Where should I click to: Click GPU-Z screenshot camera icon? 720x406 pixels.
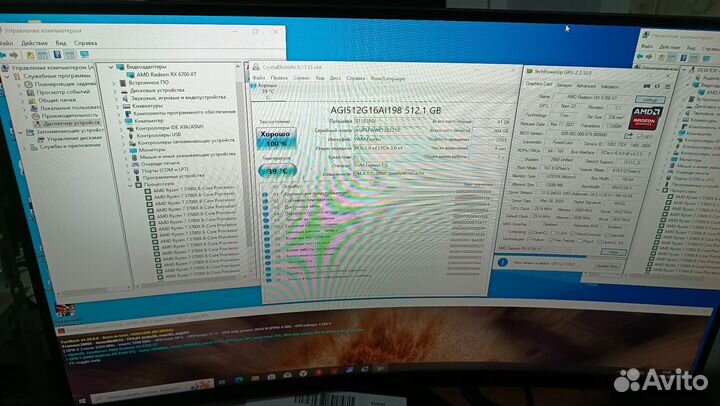pyautogui.click(x=647, y=86)
